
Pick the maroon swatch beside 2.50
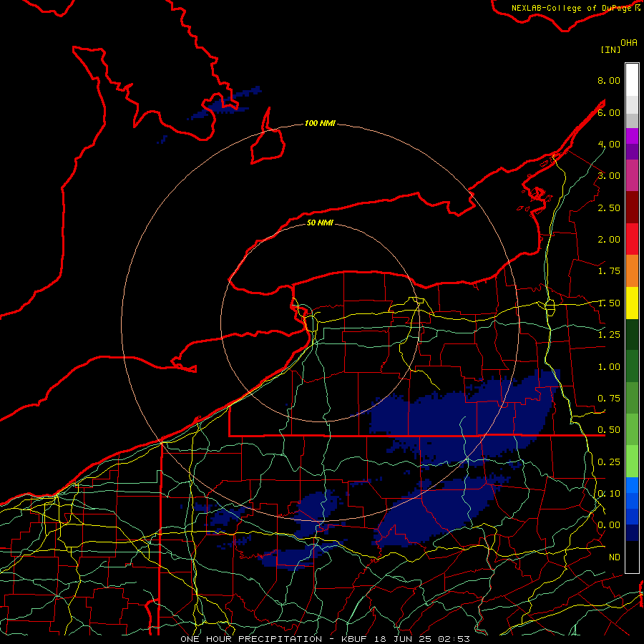tap(632, 208)
